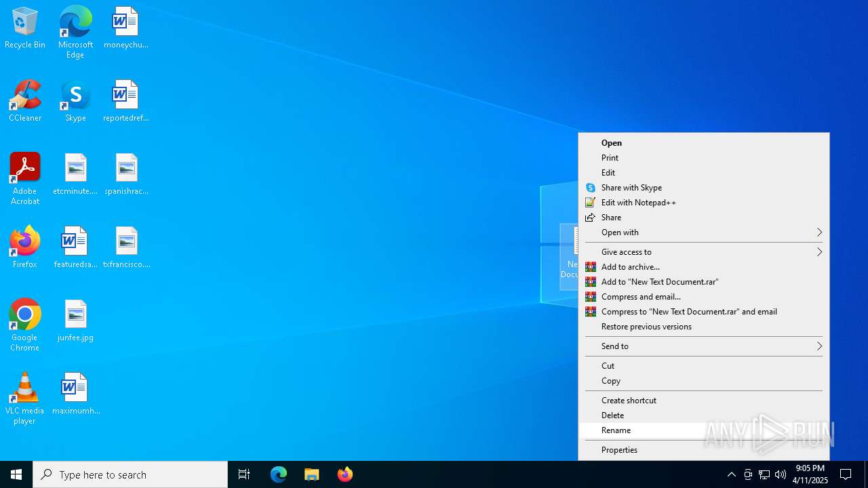Choose Edit in the context menu

coord(704,173)
